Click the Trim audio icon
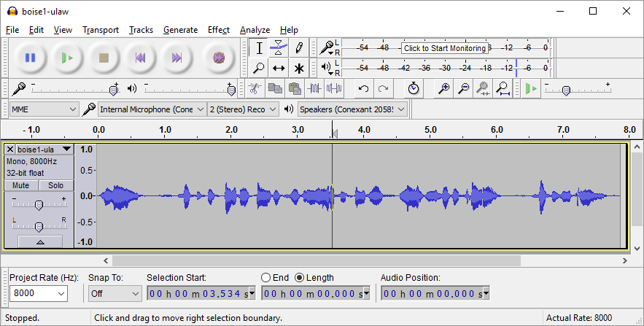This screenshot has height=326, width=644. 314,88
